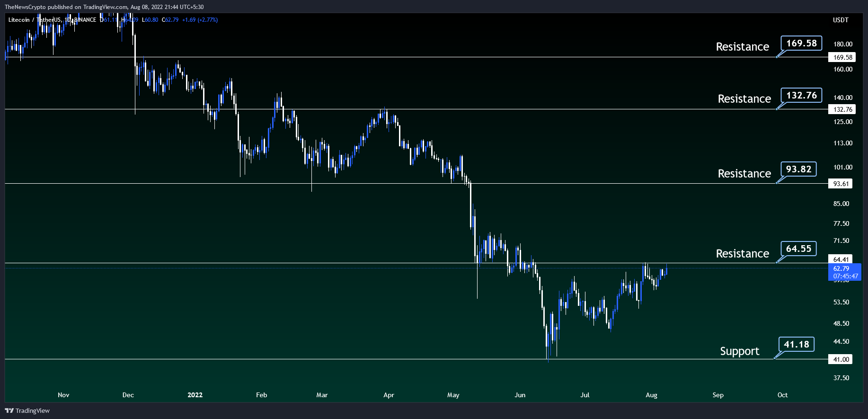
Task: Click the 41.00 price axis tag
Action: click(x=841, y=359)
